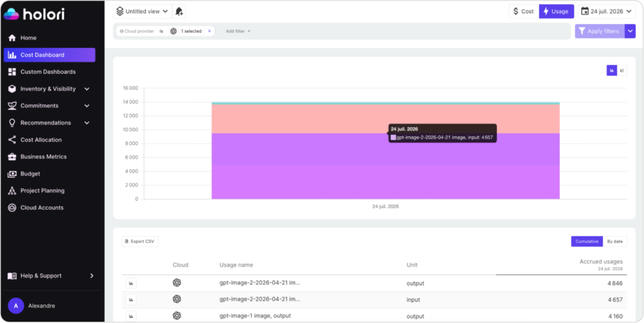Click the layers icon beside Untitled view

tap(119, 11)
